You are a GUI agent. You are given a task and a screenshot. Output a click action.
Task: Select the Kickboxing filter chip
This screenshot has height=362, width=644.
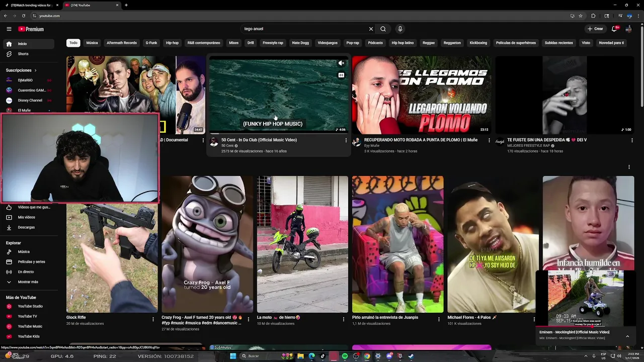click(478, 43)
